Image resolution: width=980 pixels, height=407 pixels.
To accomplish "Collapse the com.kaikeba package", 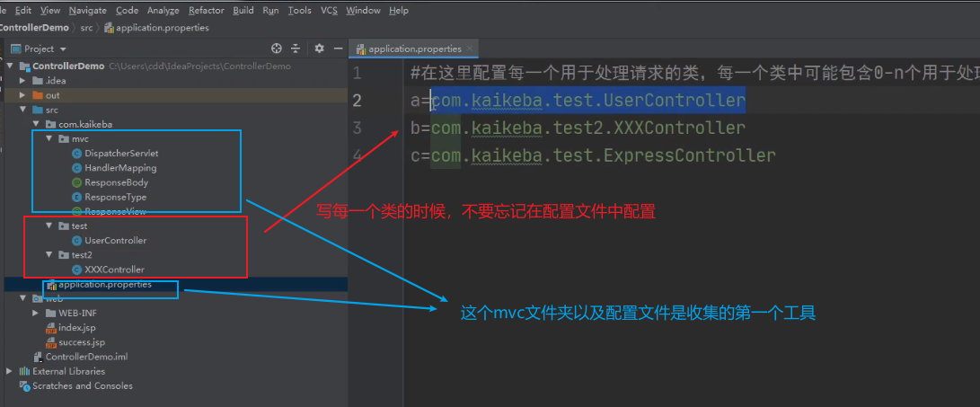I will coord(36,124).
